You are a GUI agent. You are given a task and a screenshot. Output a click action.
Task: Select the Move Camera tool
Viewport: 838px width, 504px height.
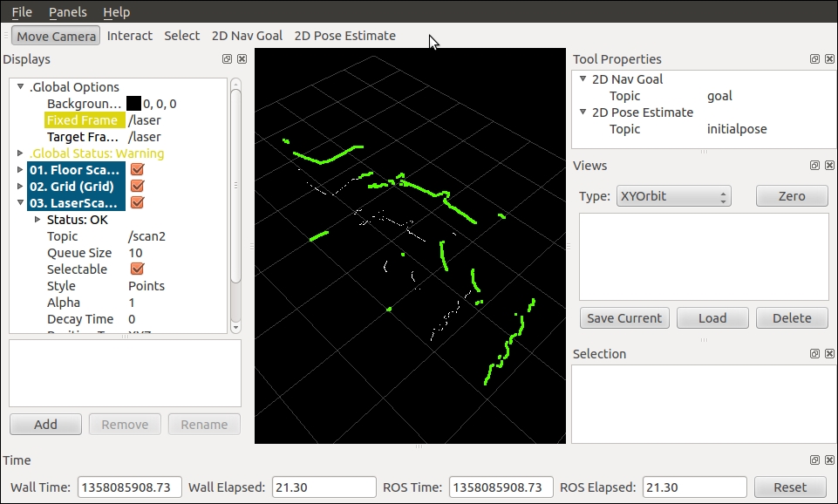click(x=56, y=36)
